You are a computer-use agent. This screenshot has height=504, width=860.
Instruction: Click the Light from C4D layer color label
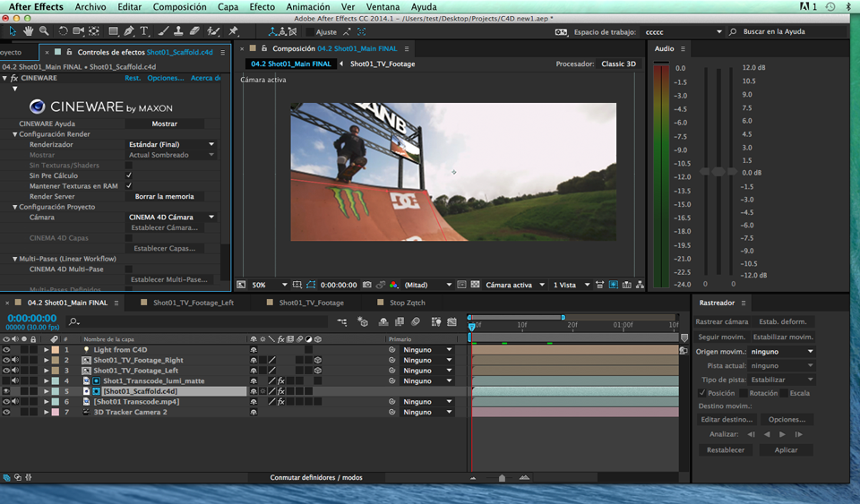(56, 349)
